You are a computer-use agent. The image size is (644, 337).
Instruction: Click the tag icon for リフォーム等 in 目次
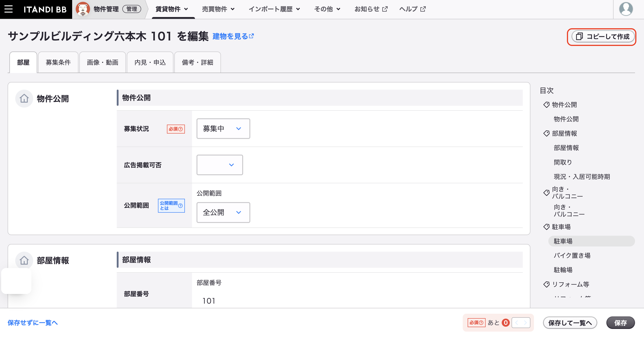point(546,284)
